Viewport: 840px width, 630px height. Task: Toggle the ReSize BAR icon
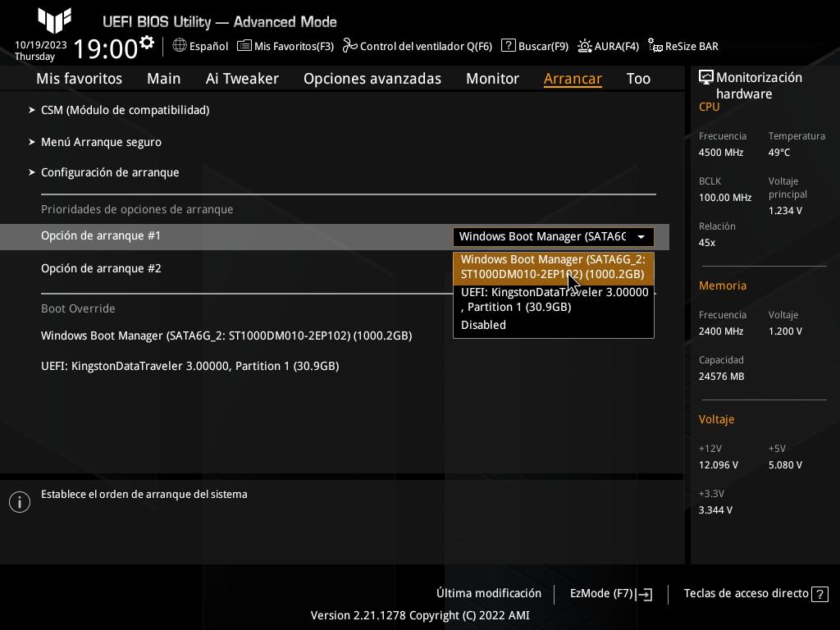(655, 46)
